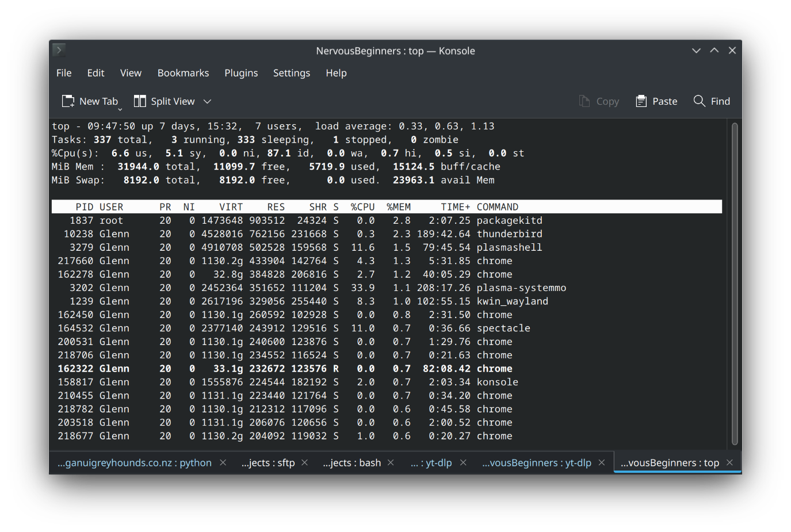Click the Paste button label
This screenshot has width=791, height=532.
(x=664, y=101)
